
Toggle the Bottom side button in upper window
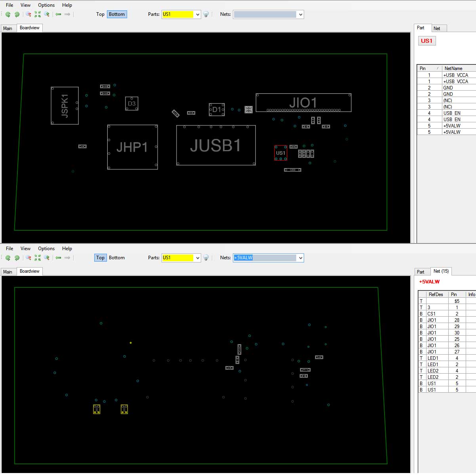117,14
